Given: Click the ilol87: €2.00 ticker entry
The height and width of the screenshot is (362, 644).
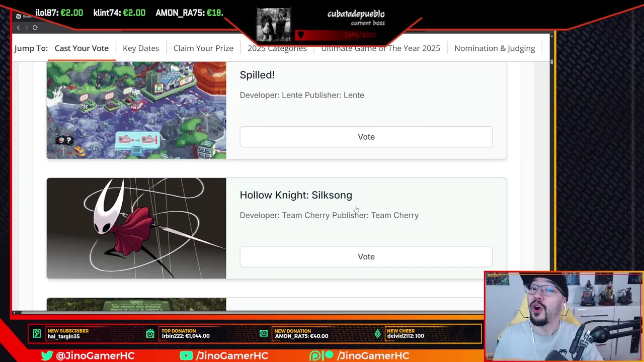Looking at the screenshot, I should tap(59, 13).
